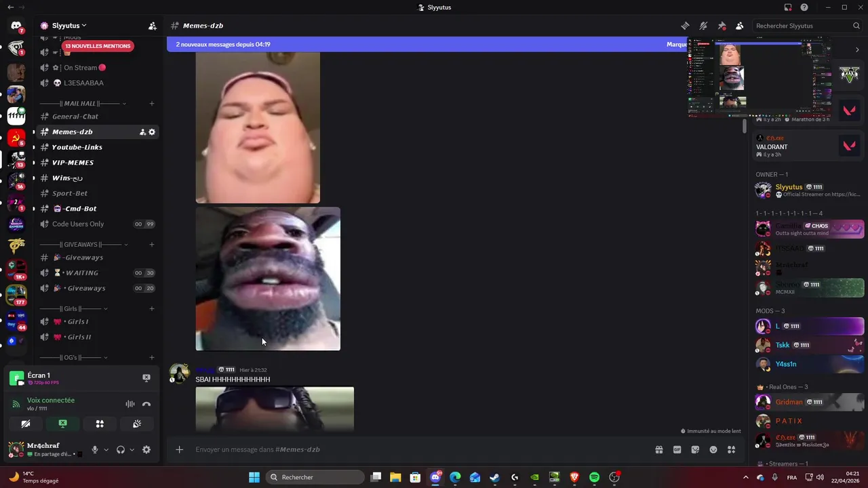Open headphone output options arrow
Viewport: 868px width, 488px height.
coord(132,450)
